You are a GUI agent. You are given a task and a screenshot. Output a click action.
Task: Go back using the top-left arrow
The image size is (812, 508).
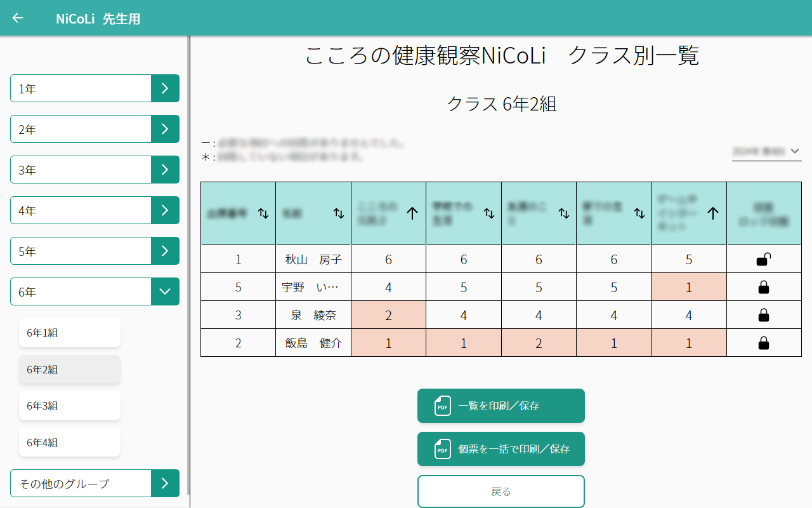point(18,18)
